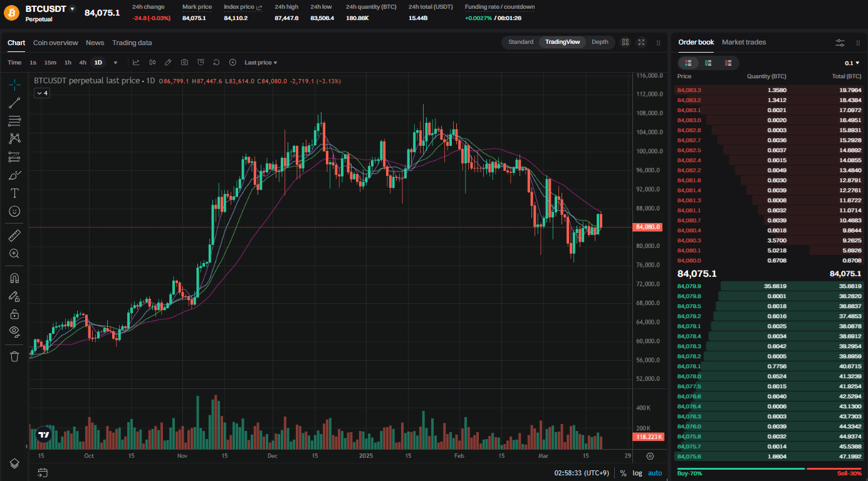This screenshot has width=868, height=481.
Task: Expand chart to fullscreen
Action: [x=641, y=42]
